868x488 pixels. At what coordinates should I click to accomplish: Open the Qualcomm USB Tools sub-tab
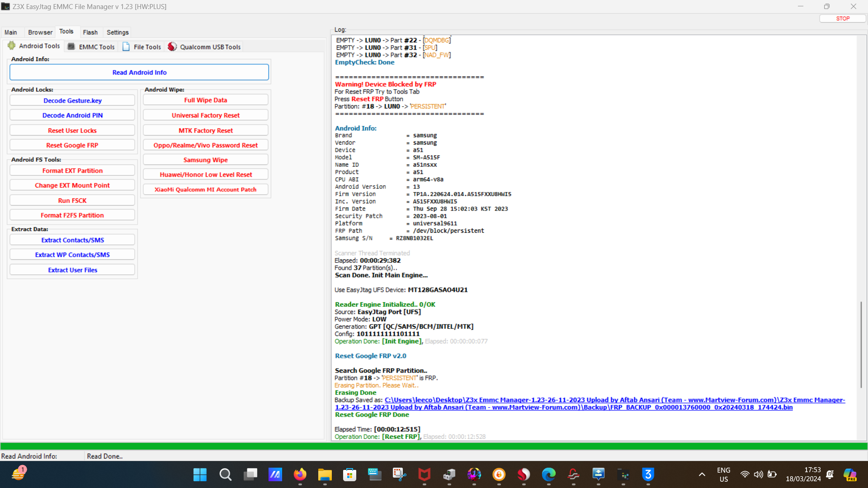click(204, 47)
